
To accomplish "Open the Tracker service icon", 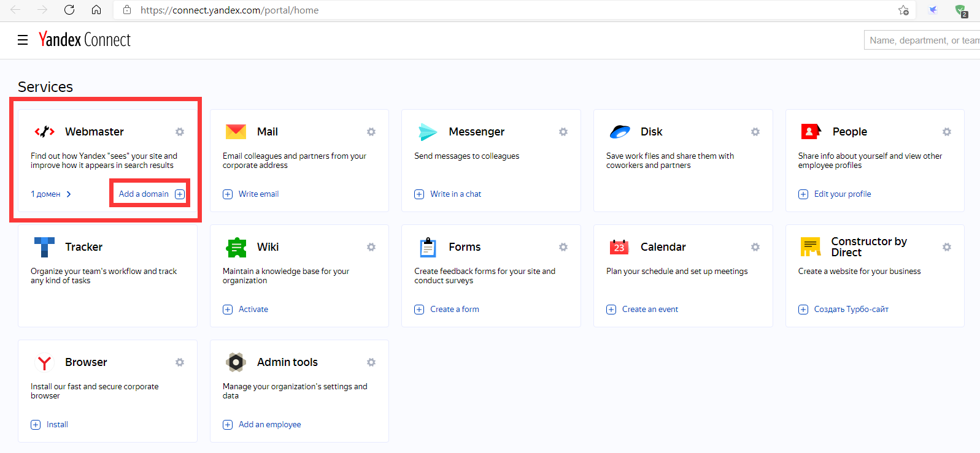I will coord(44,247).
